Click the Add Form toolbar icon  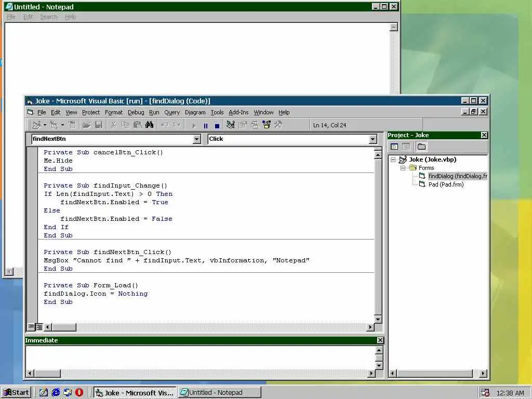tap(54, 125)
